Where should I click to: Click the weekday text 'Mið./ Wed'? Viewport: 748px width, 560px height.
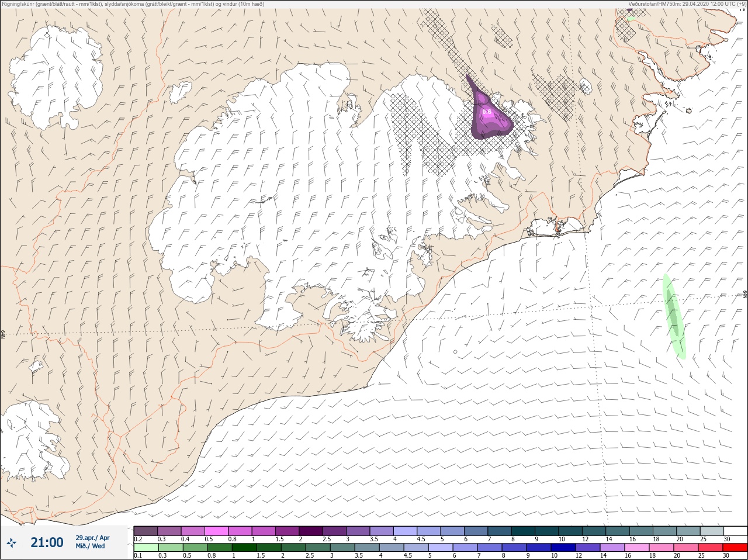tap(91, 546)
